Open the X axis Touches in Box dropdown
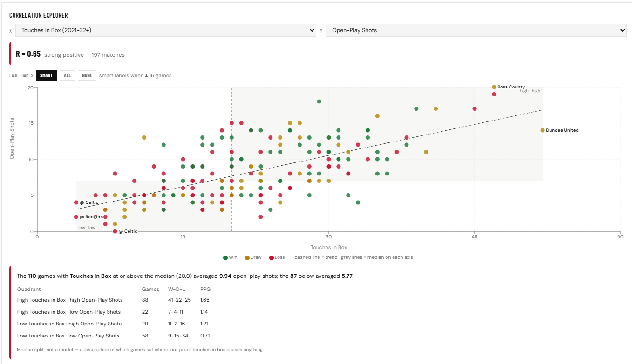 point(166,30)
